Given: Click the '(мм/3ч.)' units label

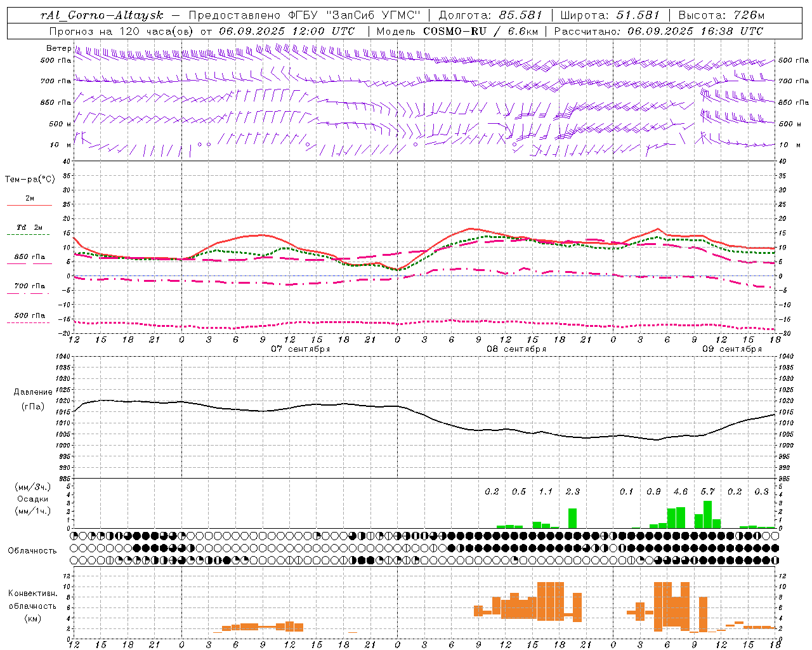Looking at the screenshot, I should 33,487.
